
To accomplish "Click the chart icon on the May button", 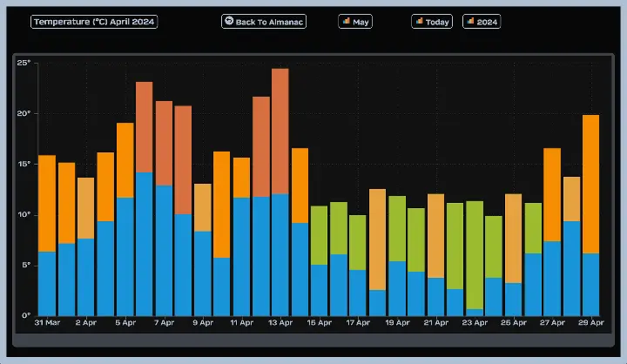I will pos(346,21).
